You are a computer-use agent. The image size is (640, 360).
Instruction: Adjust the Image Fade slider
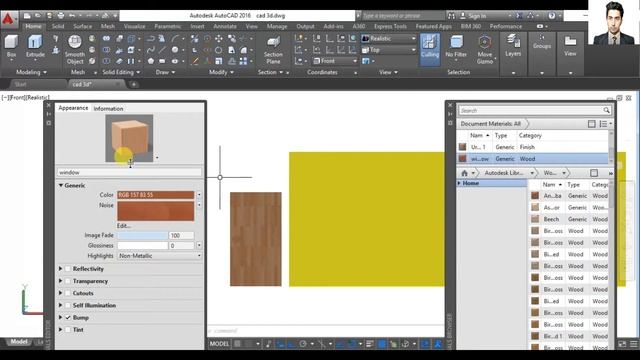tap(142, 235)
